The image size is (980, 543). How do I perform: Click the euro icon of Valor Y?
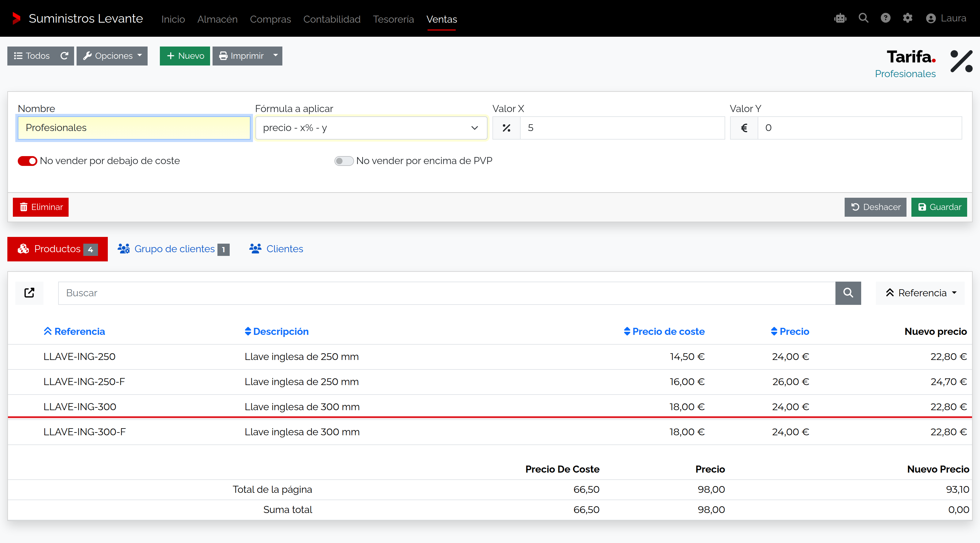744,128
